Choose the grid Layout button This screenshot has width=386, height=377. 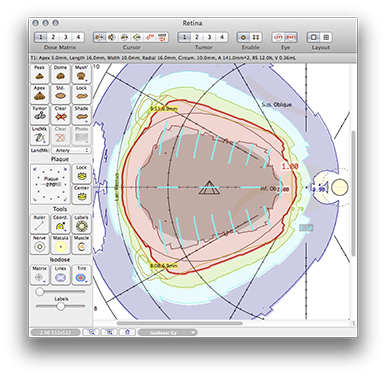326,37
